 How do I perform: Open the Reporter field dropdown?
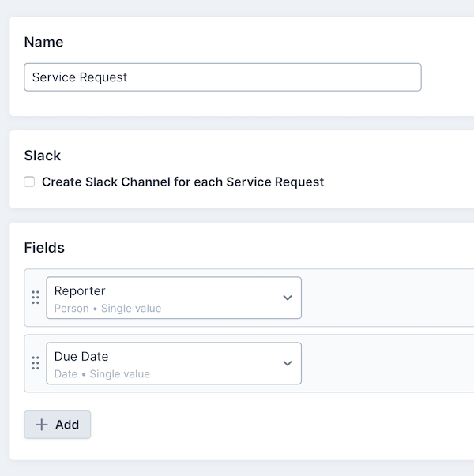pos(174,298)
